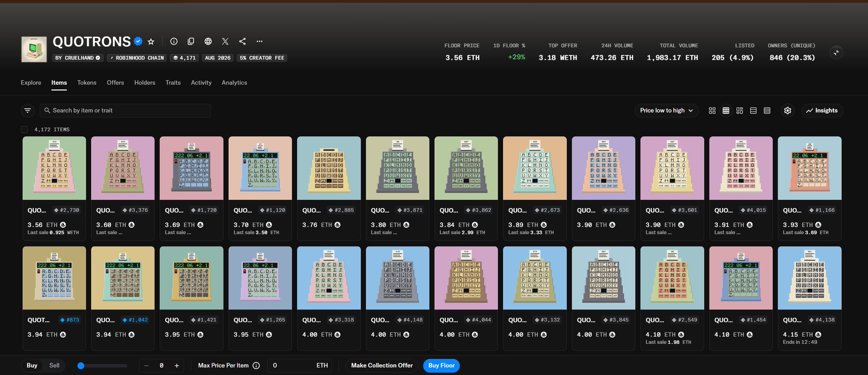
Task: Click the 5% CREATOR FEE badge
Action: pyautogui.click(x=262, y=58)
